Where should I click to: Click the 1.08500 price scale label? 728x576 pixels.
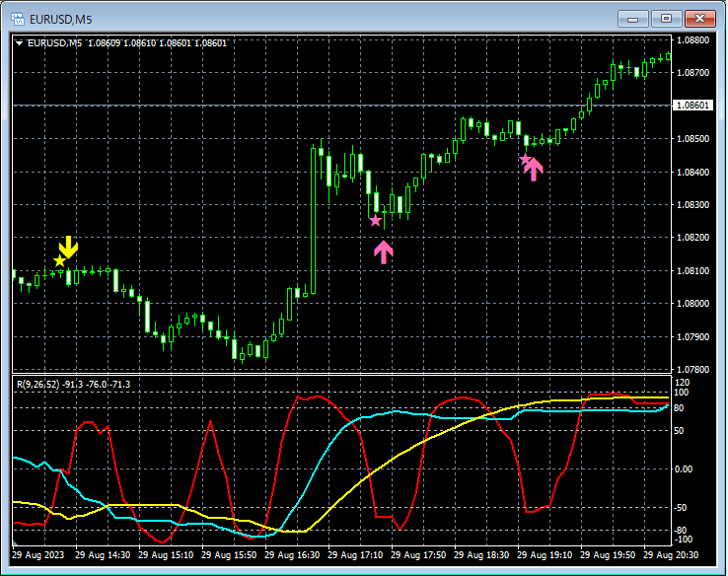[693, 139]
